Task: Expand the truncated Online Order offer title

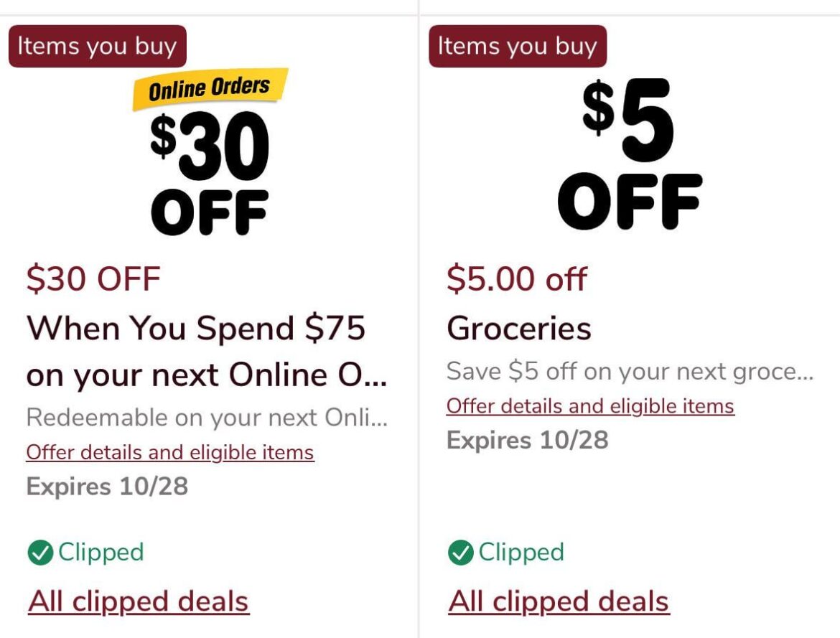Action: pyautogui.click(x=196, y=352)
